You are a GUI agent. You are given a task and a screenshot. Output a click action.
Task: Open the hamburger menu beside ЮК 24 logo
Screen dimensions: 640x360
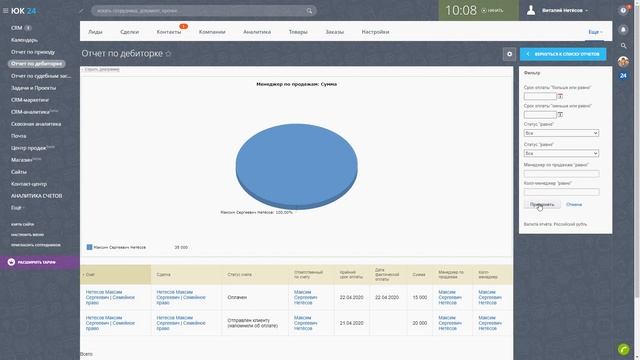pos(5,11)
